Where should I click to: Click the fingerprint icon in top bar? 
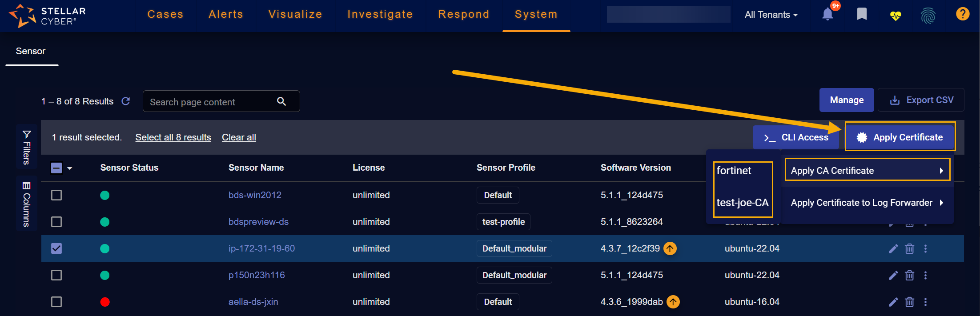[928, 16]
